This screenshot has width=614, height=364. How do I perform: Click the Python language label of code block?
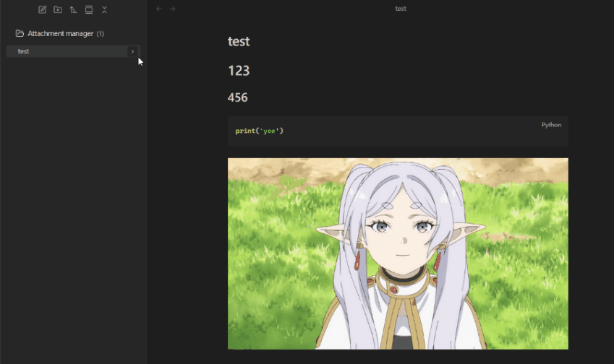click(x=551, y=125)
